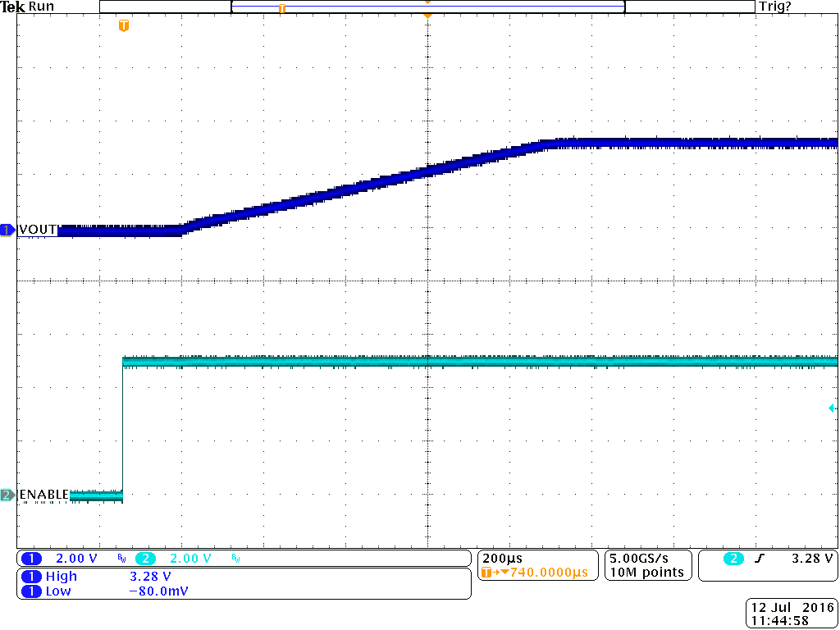This screenshot has width=840, height=630.
Task: Click the Trig? status indicator
Action: (775, 7)
